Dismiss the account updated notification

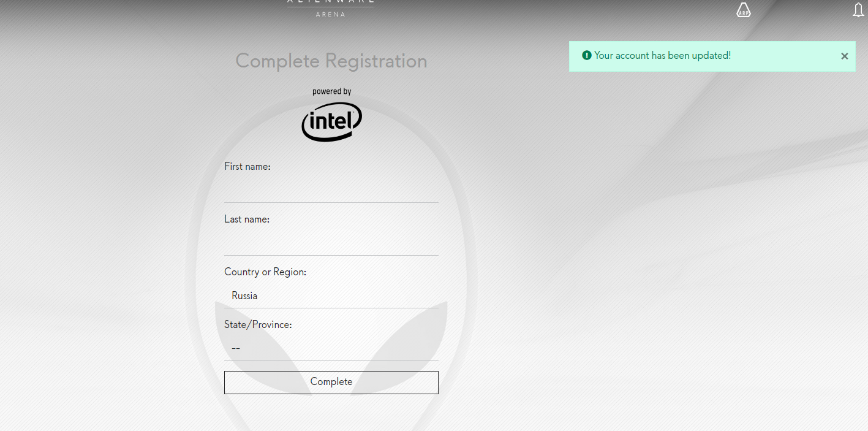[x=844, y=56]
